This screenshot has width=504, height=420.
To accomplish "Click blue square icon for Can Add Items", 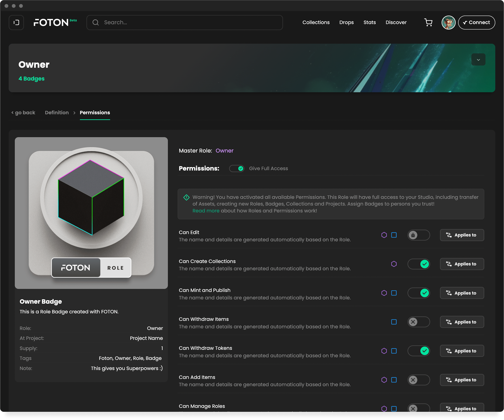I will coord(394,380).
